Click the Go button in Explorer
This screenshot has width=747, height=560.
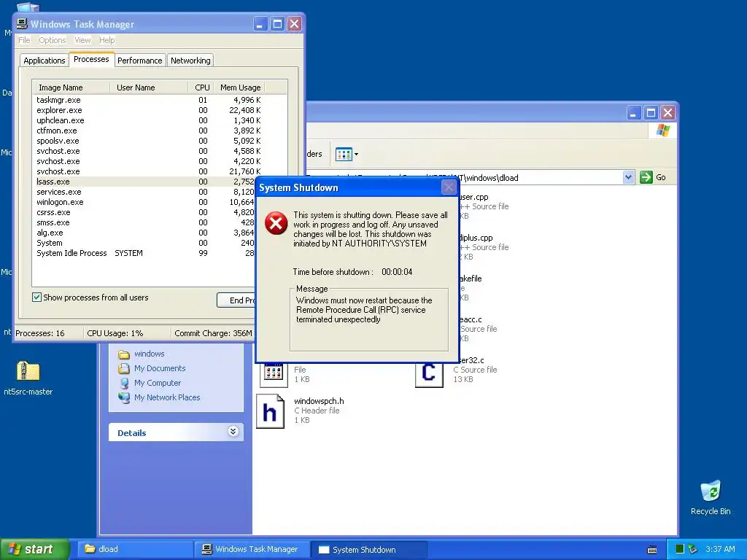pos(653,177)
